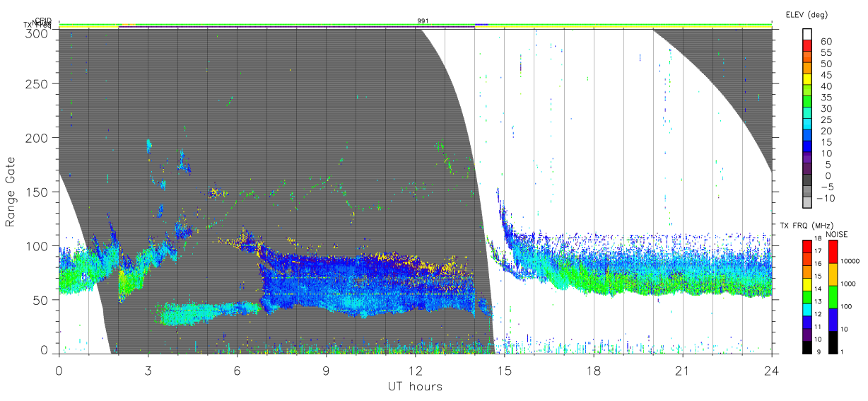The height and width of the screenshot is (401, 868).
Task: Click Range Gate tick label 150
Action: coord(38,192)
